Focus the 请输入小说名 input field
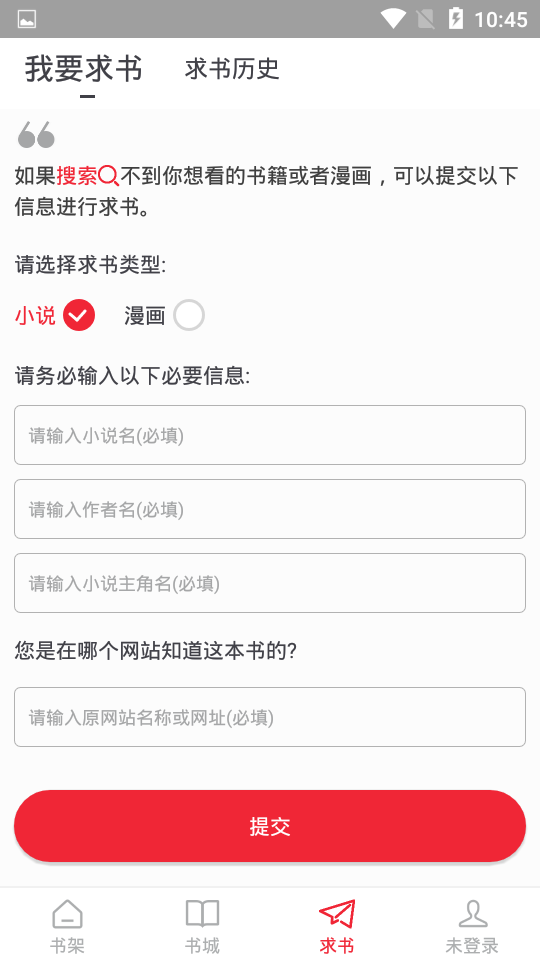Viewport: 540px width, 960px height. point(270,435)
